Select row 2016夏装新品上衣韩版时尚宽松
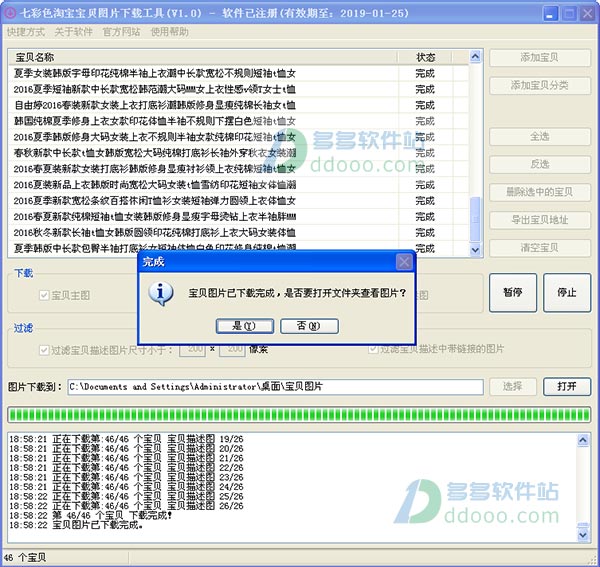This screenshot has width=600, height=567. tap(238, 185)
